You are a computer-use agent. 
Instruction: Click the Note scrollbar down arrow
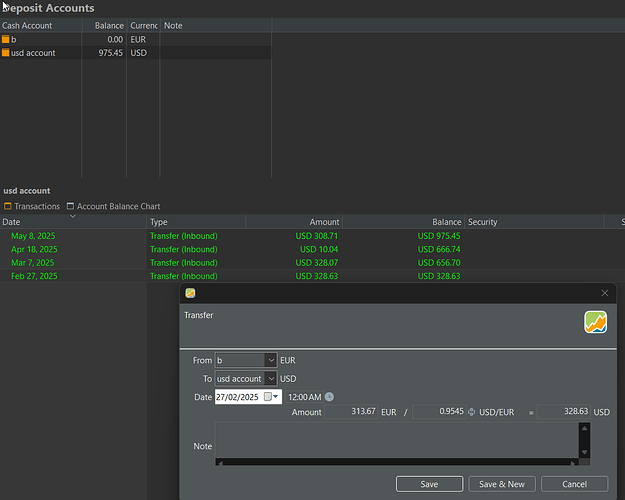[x=584, y=452]
